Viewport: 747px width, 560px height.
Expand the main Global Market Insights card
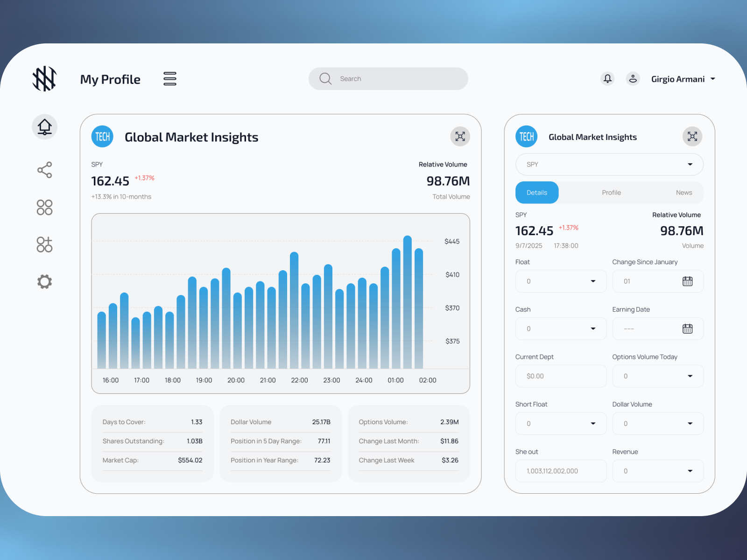pyautogui.click(x=460, y=137)
